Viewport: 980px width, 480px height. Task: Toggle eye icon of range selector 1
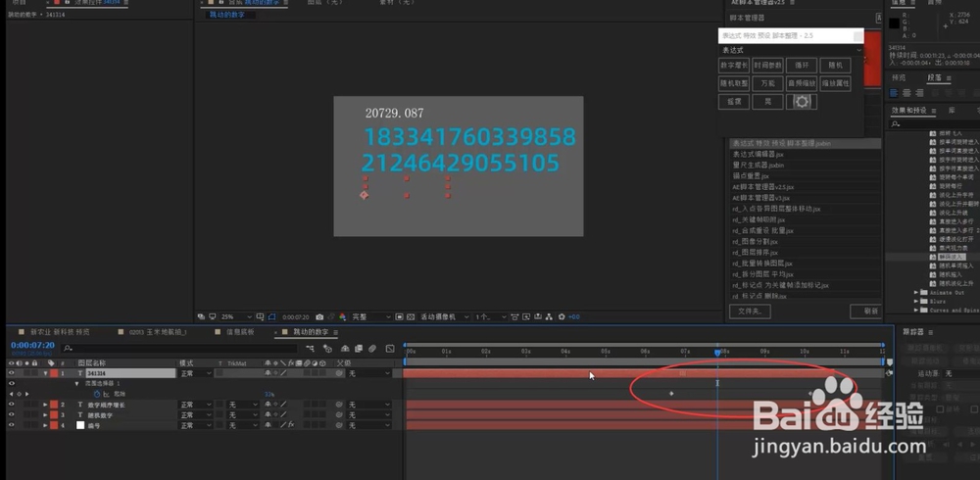[x=11, y=384]
